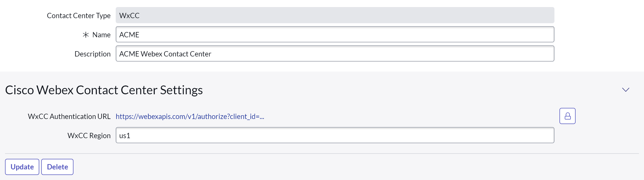
Task: Click the divider line above the Update button
Action: pyautogui.click(x=322, y=153)
